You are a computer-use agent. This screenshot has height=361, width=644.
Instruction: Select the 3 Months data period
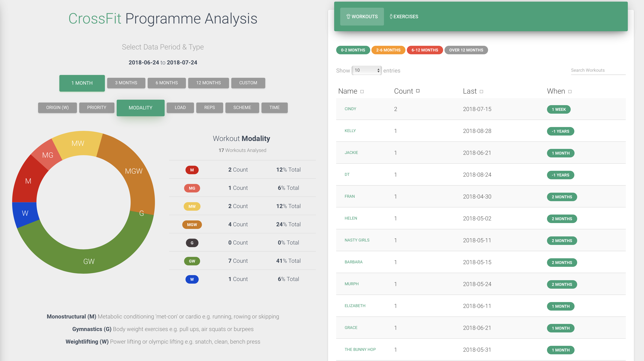(126, 83)
